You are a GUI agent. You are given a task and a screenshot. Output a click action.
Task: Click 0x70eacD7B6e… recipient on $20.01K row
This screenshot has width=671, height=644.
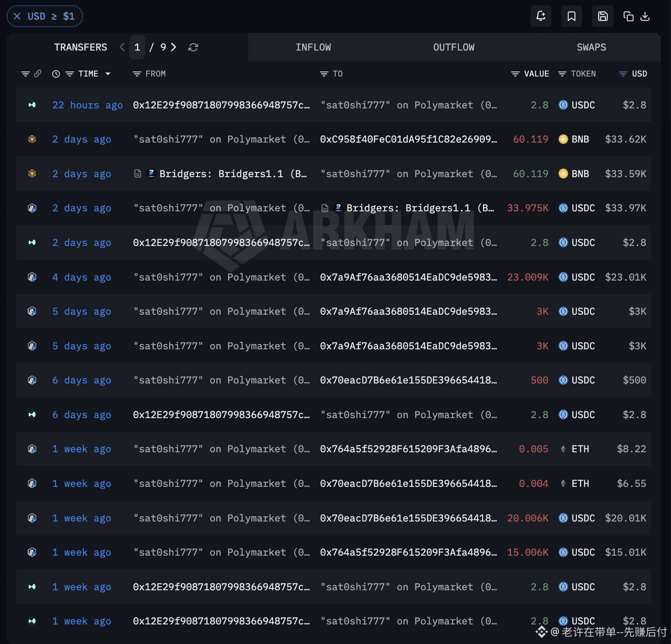click(x=408, y=518)
